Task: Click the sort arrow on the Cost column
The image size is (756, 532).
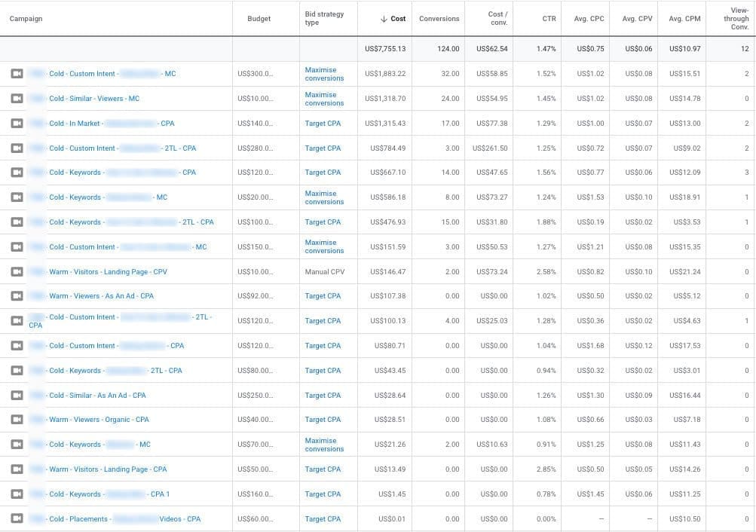Action: [384, 18]
